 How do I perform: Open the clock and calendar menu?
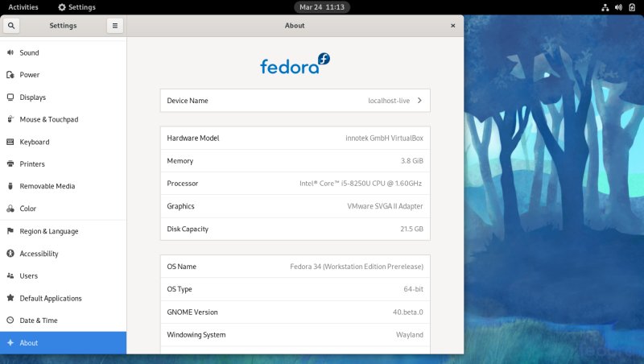(322, 7)
